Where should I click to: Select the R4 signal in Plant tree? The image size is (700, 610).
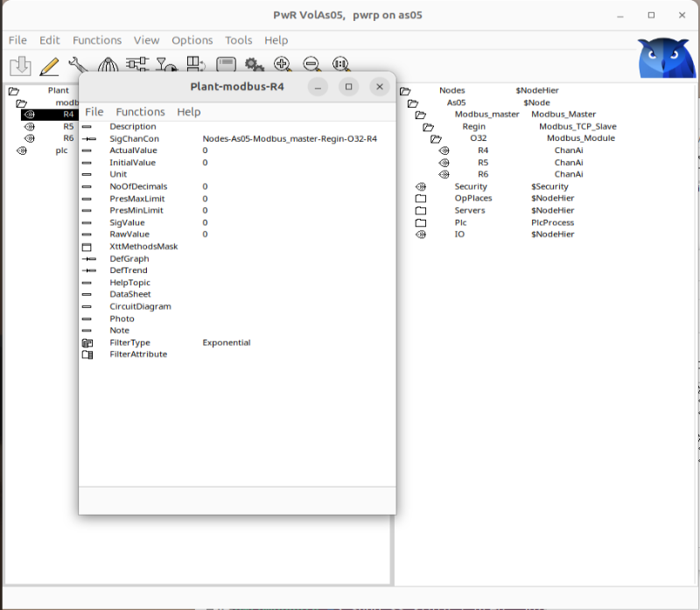(50, 115)
